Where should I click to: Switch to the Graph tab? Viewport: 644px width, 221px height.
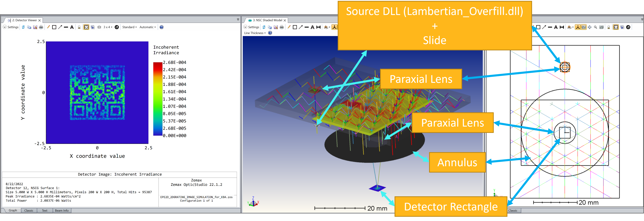[13, 210]
